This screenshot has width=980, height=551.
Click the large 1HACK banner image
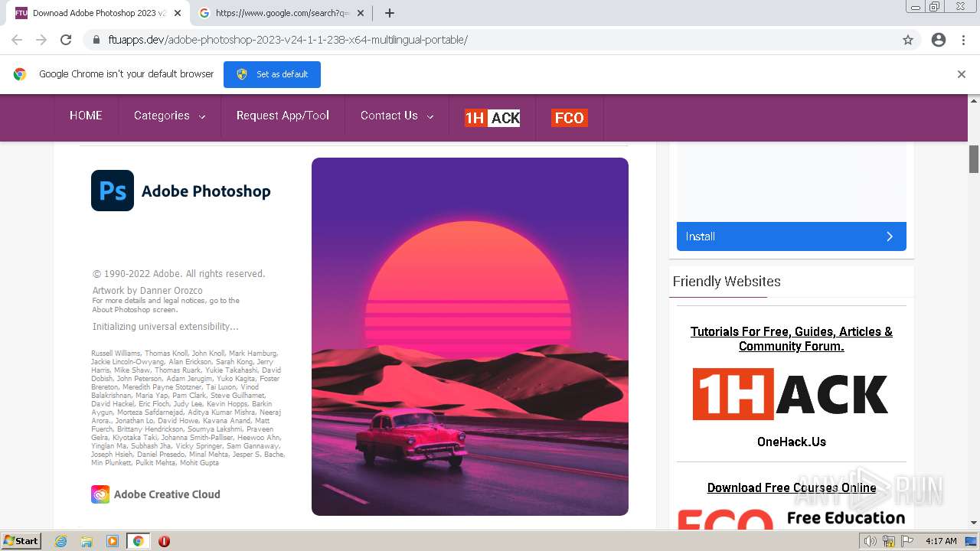tap(791, 394)
